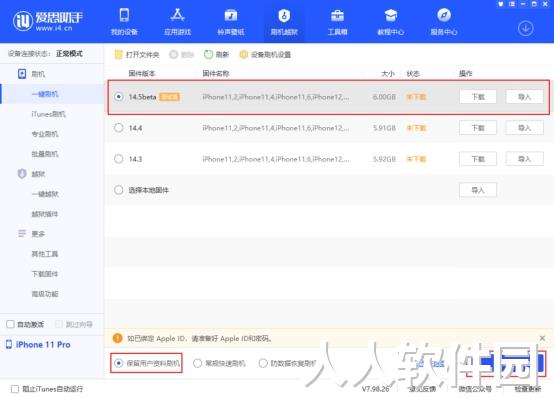554x398 pixels.
Task: Select the 刷机越狱 tab
Action: pos(284,22)
